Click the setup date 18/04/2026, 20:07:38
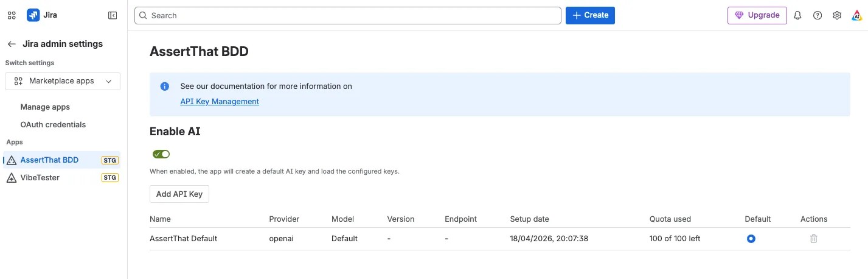This screenshot has height=279, width=868. click(x=549, y=239)
